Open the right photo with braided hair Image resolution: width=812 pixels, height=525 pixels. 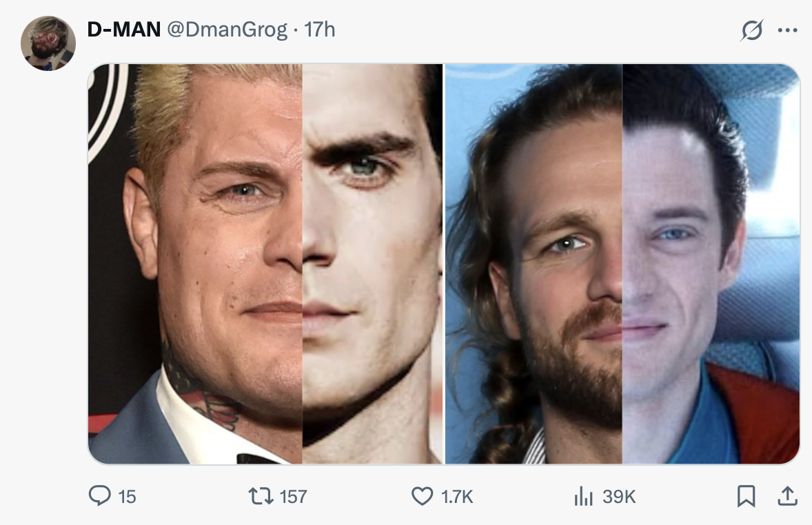click(622, 264)
